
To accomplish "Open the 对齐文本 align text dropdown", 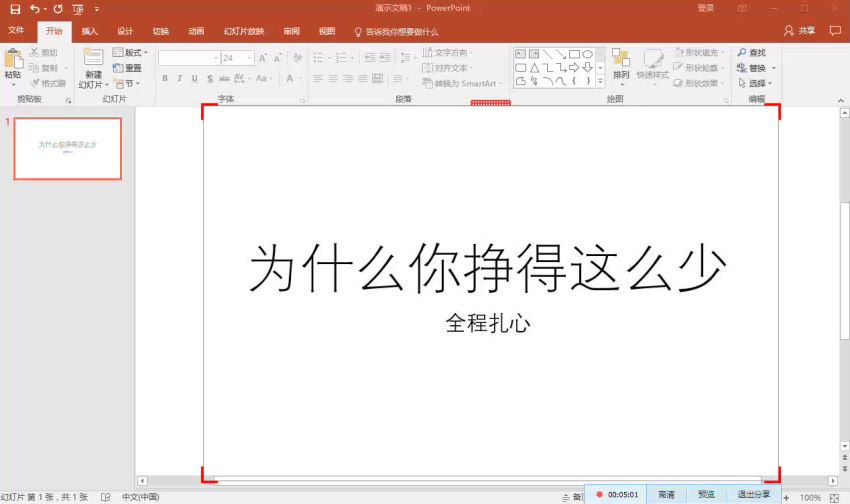I will tap(448, 68).
